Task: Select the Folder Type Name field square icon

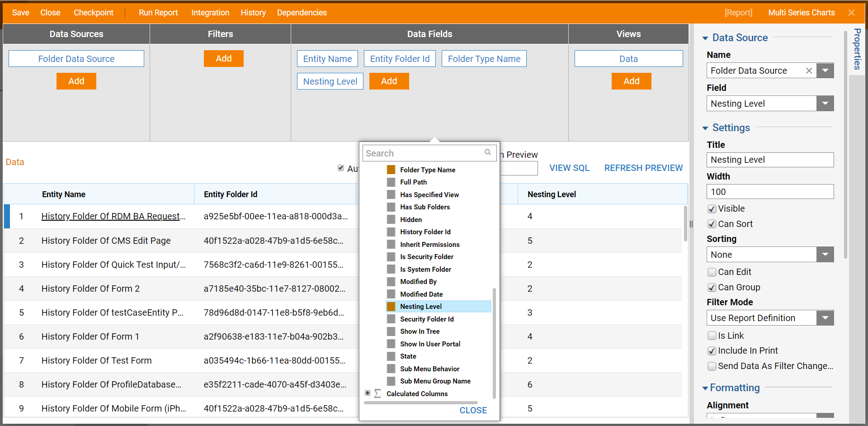Action: click(391, 170)
